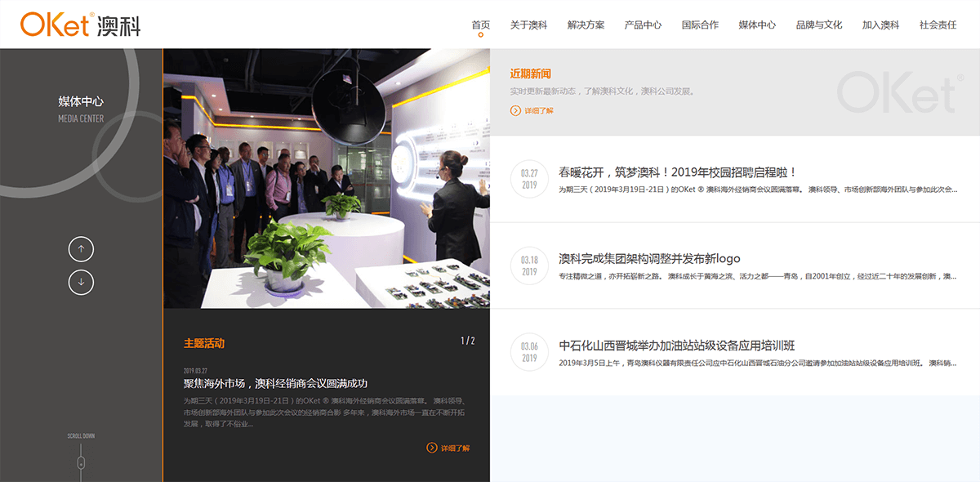Click the arrow icon beside 详细了解 under 主题活动

(x=432, y=448)
